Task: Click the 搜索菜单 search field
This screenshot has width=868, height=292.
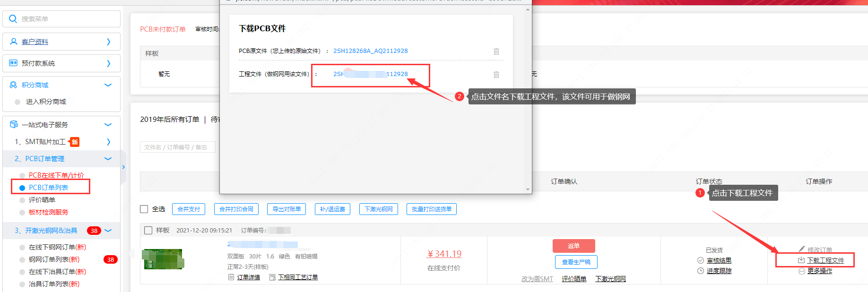Action: point(66,19)
